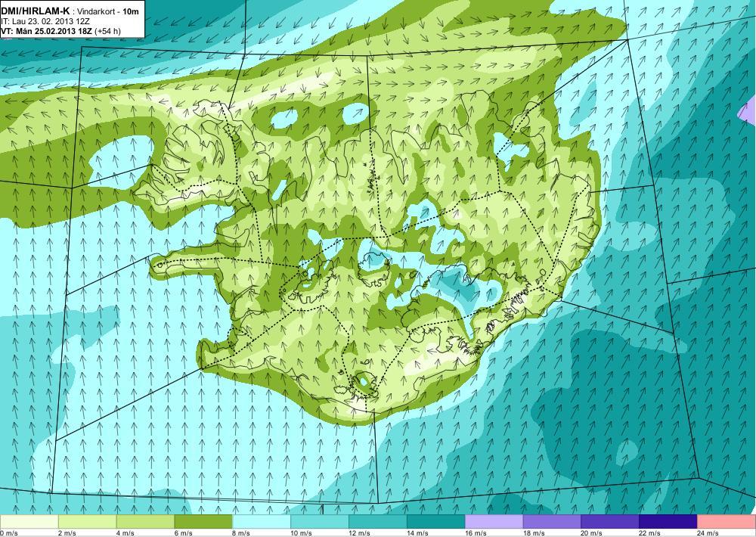Click the "DMI/HIRLAM-K" map title text
This screenshot has height=537, width=756.
(x=36, y=10)
